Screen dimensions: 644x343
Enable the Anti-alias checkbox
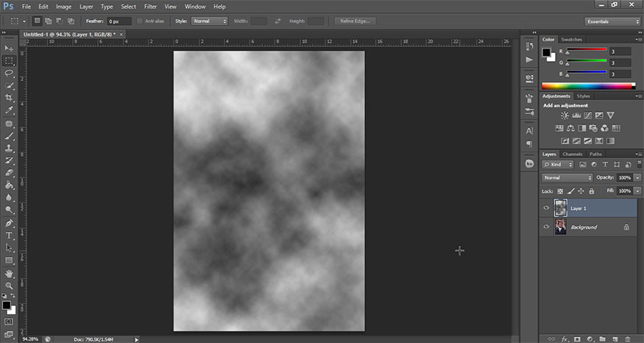tap(140, 21)
